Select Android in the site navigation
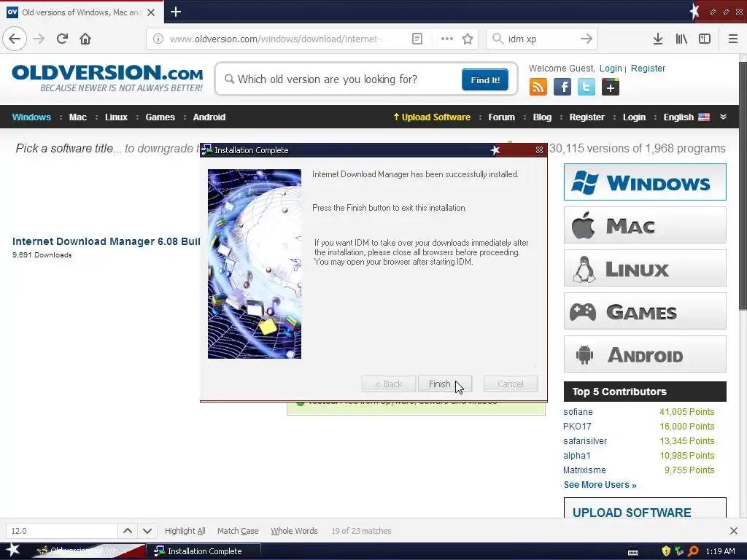The image size is (747, 560). 209,117
